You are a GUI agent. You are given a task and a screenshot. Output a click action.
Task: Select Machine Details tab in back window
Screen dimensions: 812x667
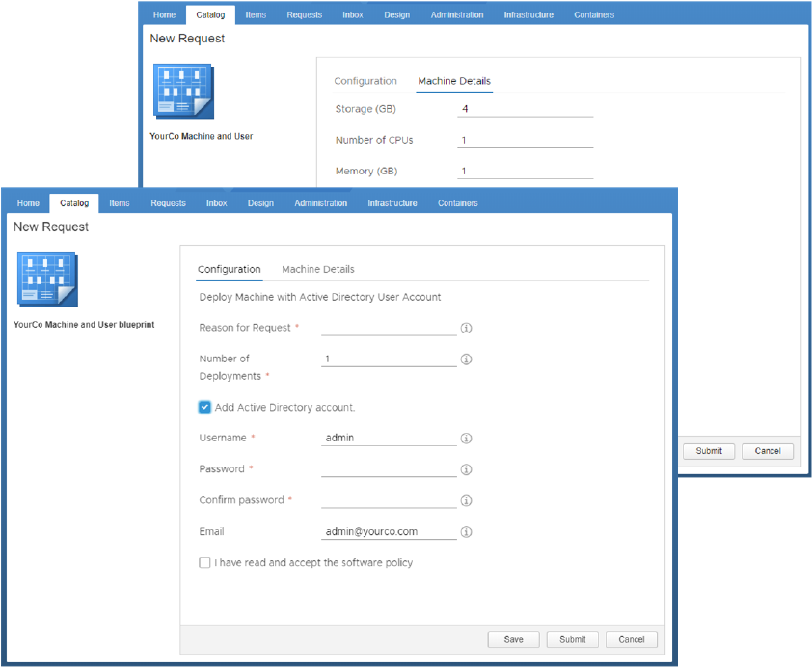(x=454, y=81)
